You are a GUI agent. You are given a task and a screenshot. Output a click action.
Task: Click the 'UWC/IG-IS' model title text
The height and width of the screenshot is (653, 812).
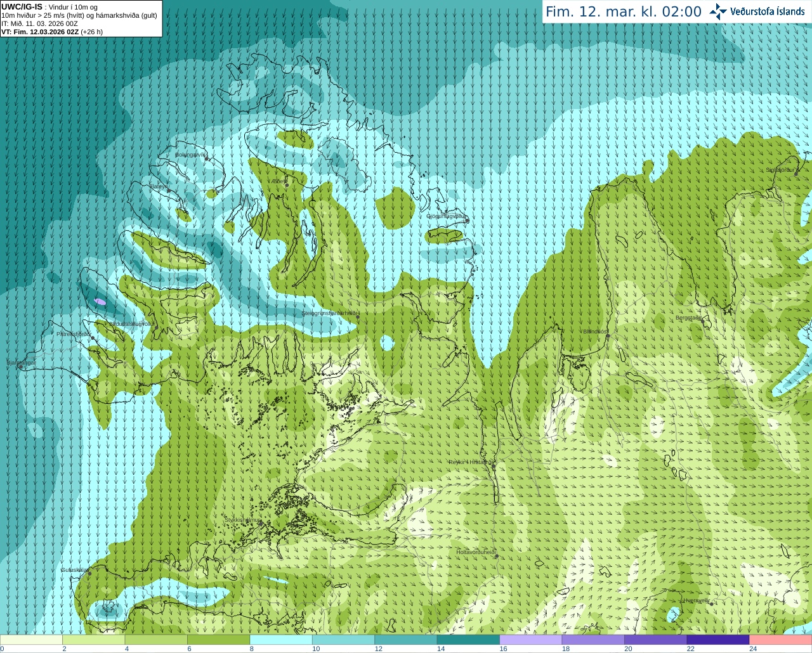(22, 7)
